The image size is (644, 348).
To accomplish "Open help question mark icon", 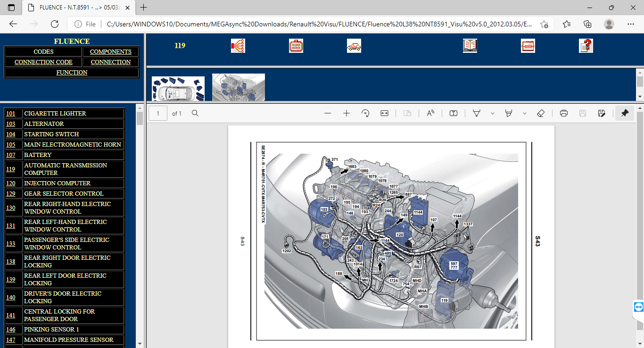I will pos(586,46).
